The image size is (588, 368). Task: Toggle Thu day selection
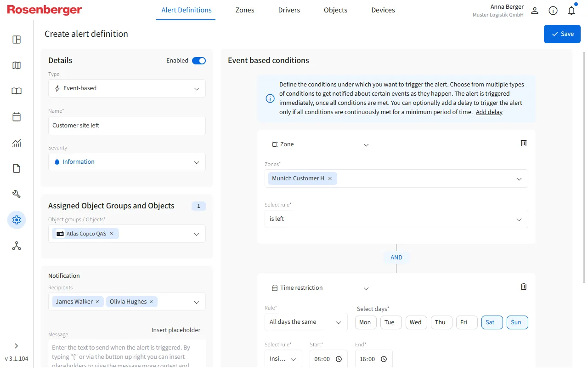(x=441, y=322)
